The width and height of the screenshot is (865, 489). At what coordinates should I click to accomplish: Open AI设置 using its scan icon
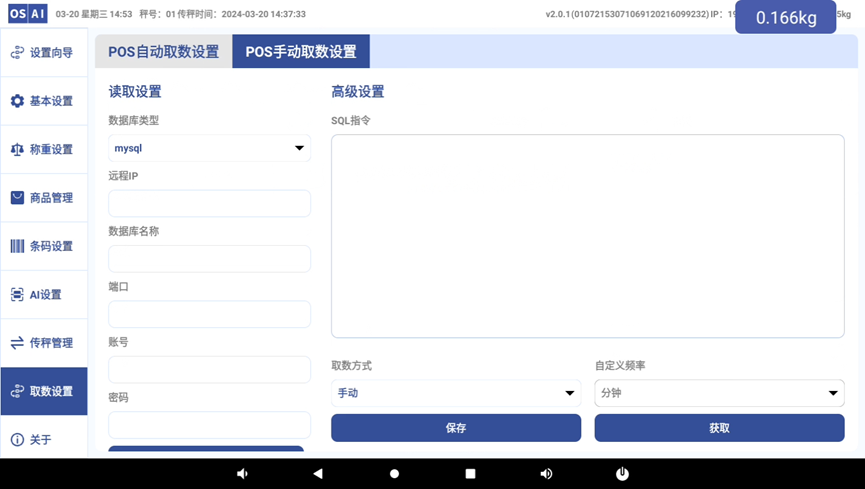[x=17, y=294]
